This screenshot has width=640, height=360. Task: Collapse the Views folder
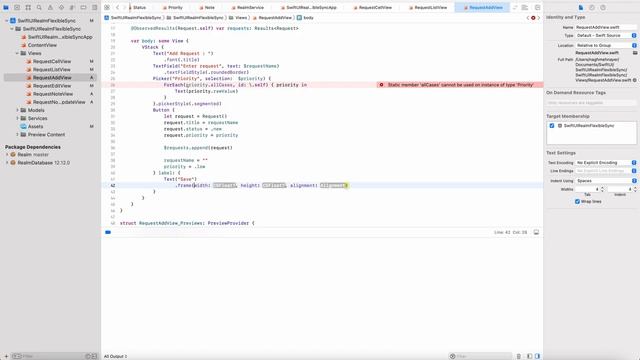[17, 53]
